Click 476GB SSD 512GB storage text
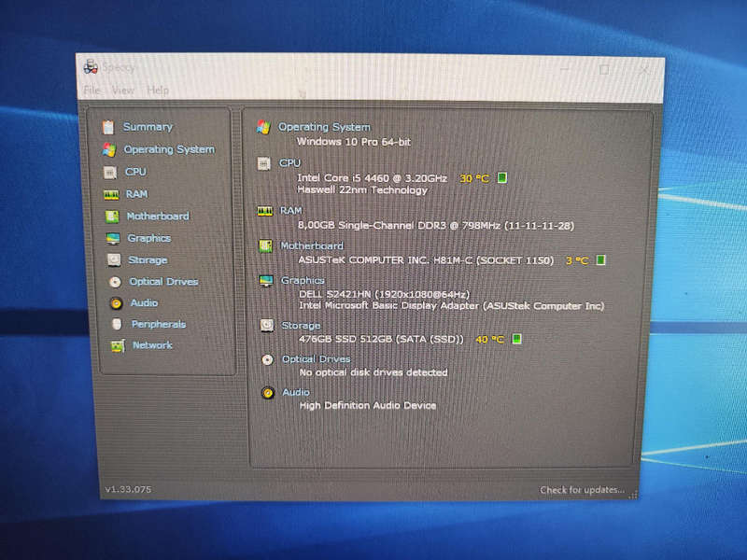 (x=381, y=339)
